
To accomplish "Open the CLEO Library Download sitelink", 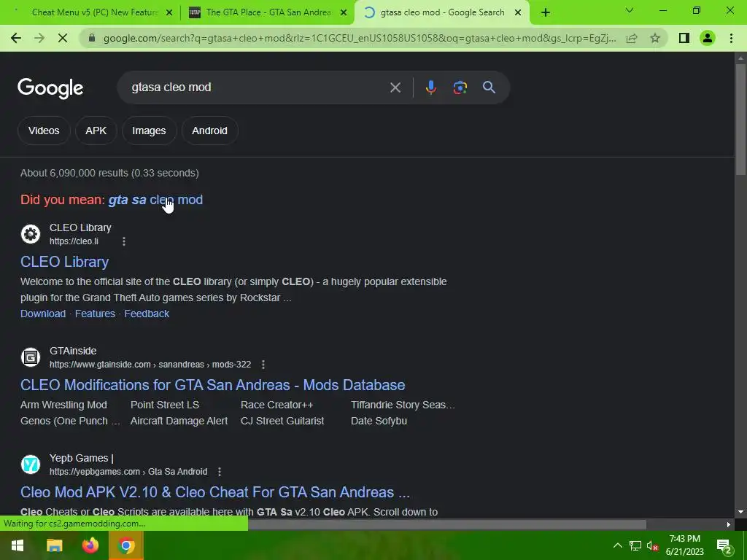I will [43, 314].
